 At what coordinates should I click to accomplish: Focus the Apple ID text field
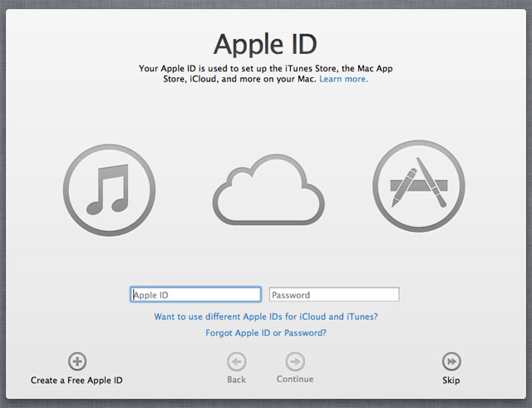(x=196, y=294)
